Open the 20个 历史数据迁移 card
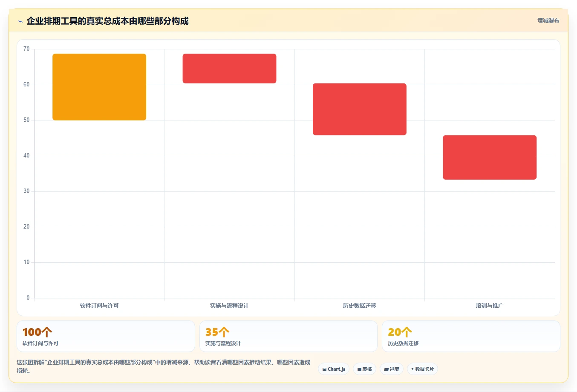577x392 pixels. pos(471,336)
